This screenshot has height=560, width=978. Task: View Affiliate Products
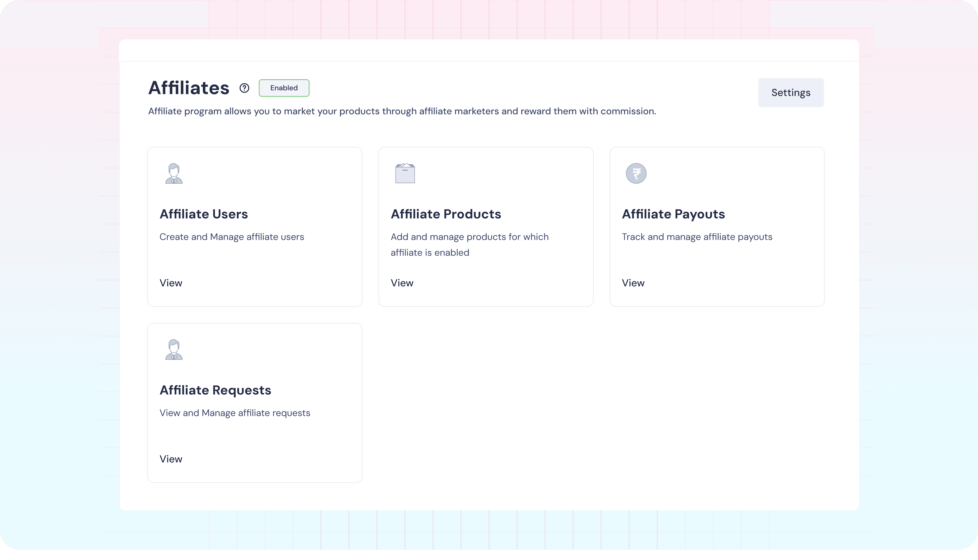click(402, 283)
